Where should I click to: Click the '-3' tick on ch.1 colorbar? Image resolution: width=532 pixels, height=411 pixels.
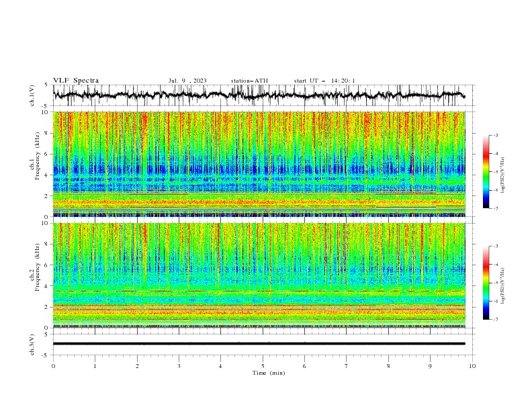click(495, 135)
